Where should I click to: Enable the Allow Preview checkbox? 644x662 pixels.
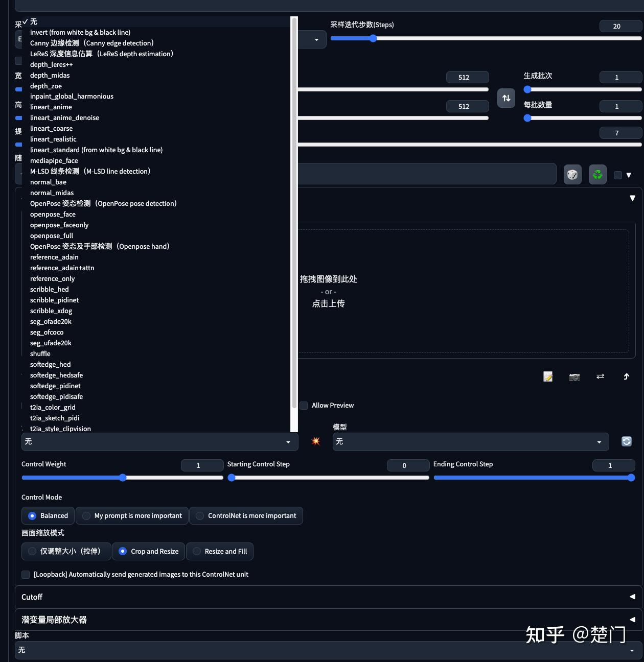point(303,405)
